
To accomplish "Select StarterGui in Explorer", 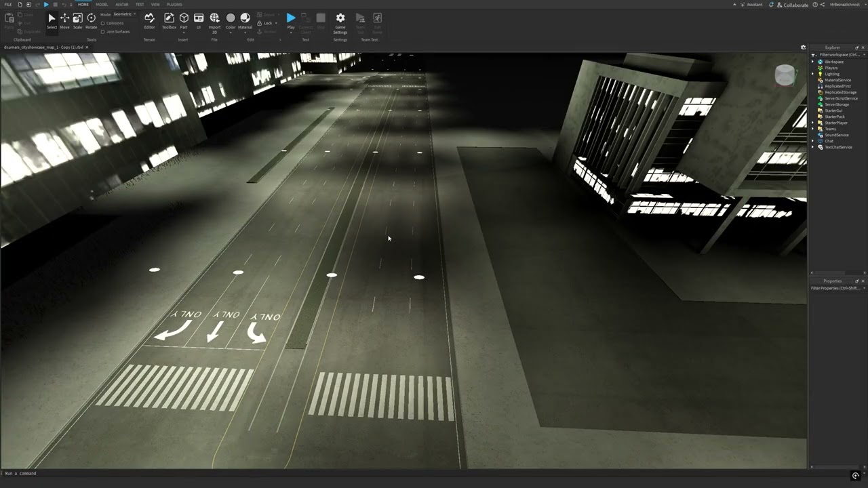I will 833,110.
